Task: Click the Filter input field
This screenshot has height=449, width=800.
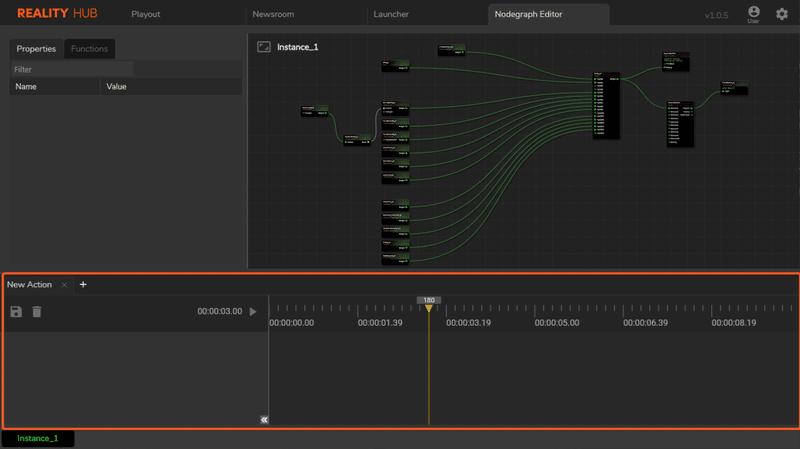Action: (x=72, y=69)
